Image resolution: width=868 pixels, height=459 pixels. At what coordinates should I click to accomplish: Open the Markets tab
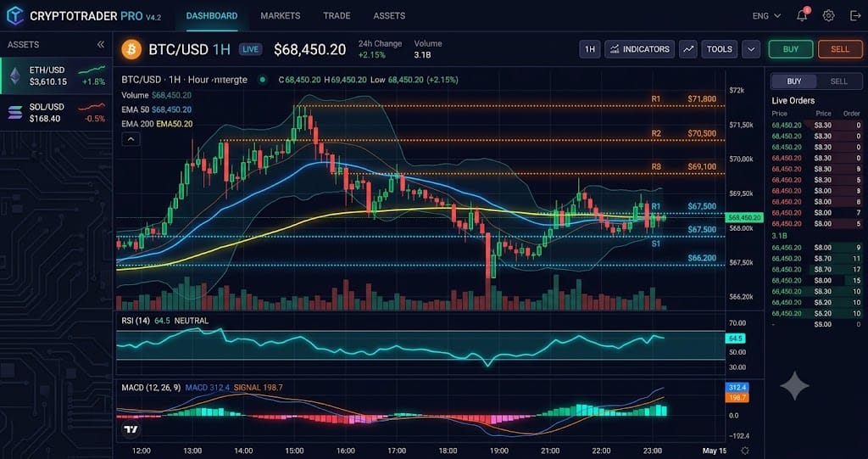[281, 16]
